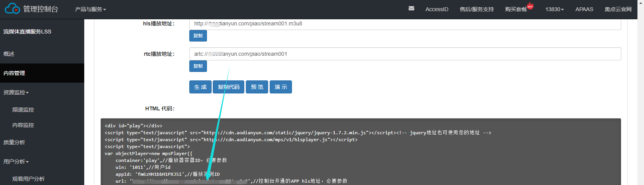
Task: Copy the hls播放地址 with 复制 button
Action: (198, 36)
